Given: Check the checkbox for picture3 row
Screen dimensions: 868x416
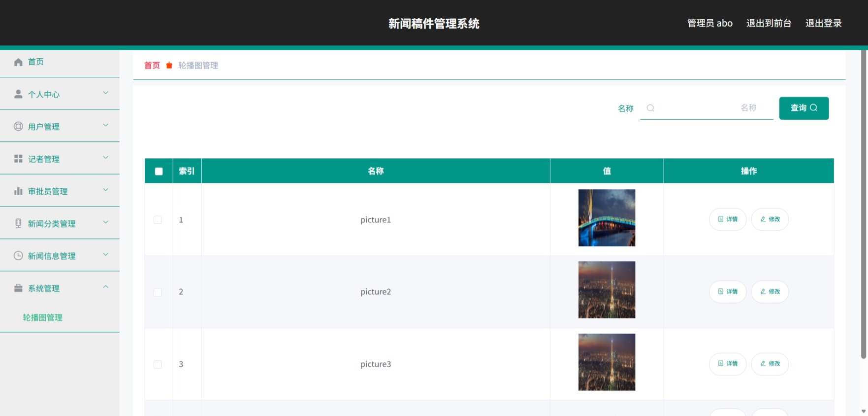Looking at the screenshot, I should click(x=158, y=364).
